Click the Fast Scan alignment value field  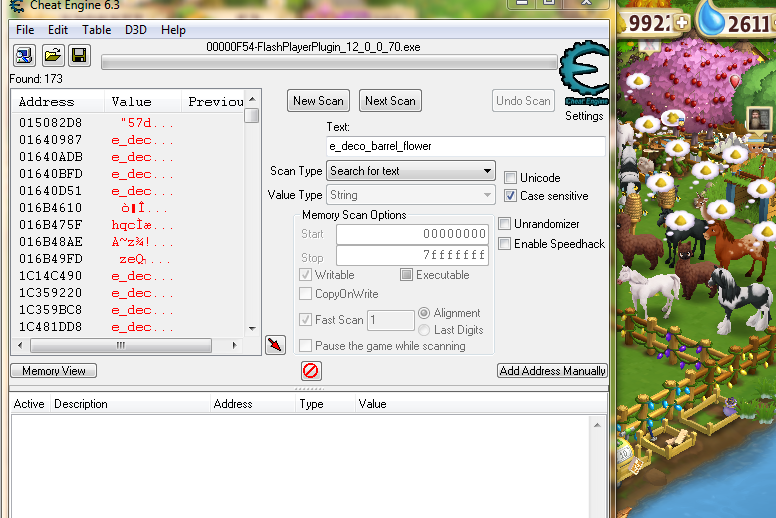(390, 320)
